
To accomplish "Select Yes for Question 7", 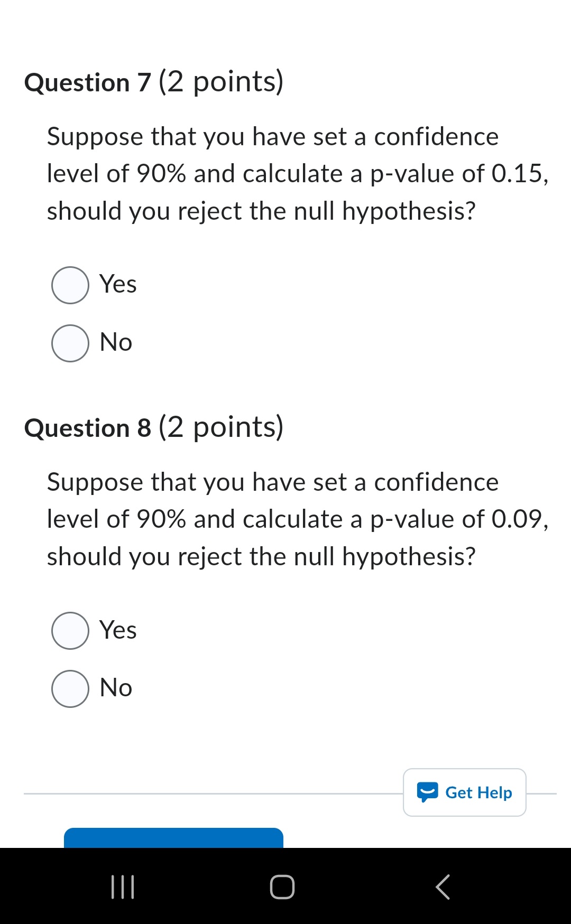I will click(x=70, y=285).
